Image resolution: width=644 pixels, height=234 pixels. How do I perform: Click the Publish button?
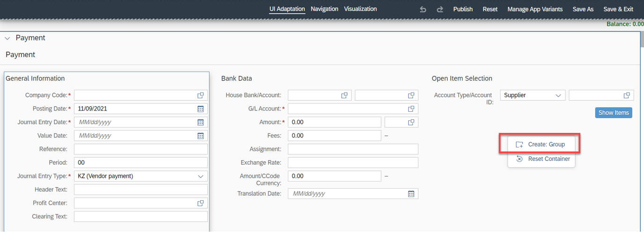463,9
